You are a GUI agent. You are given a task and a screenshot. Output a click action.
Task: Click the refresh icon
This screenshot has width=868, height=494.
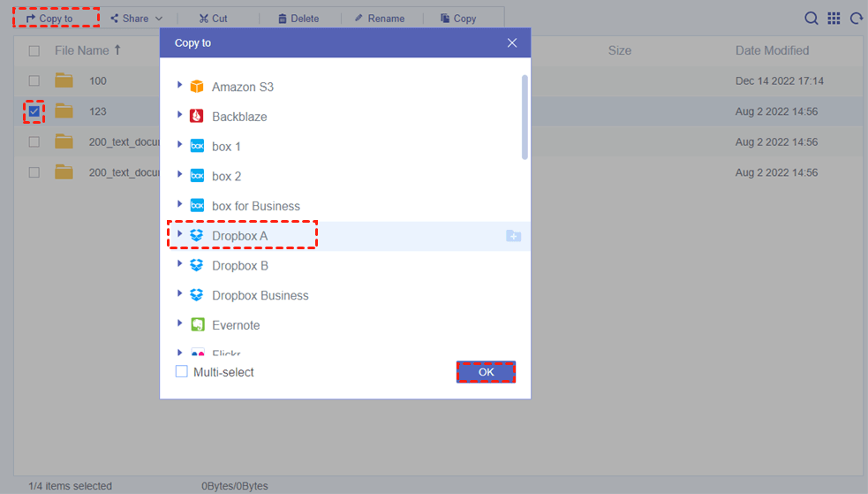[857, 19]
